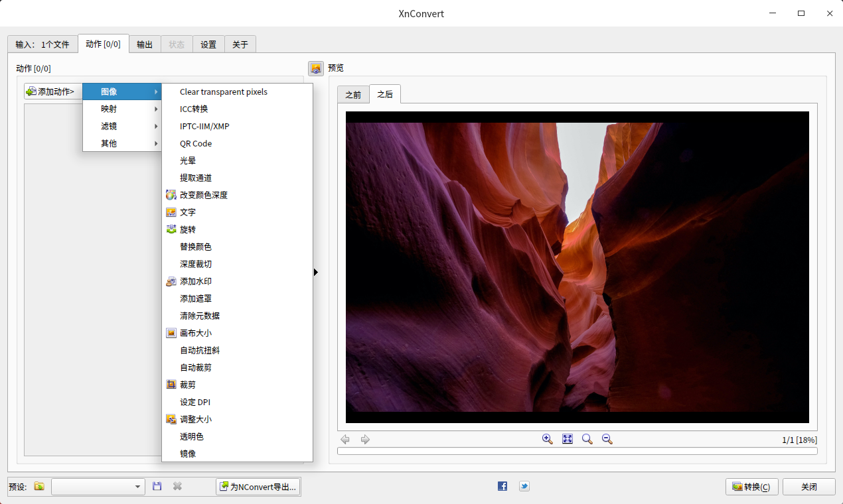Screen dimensions: 843x504
Task: Open the 预设 preset combo box
Action: coord(98,487)
